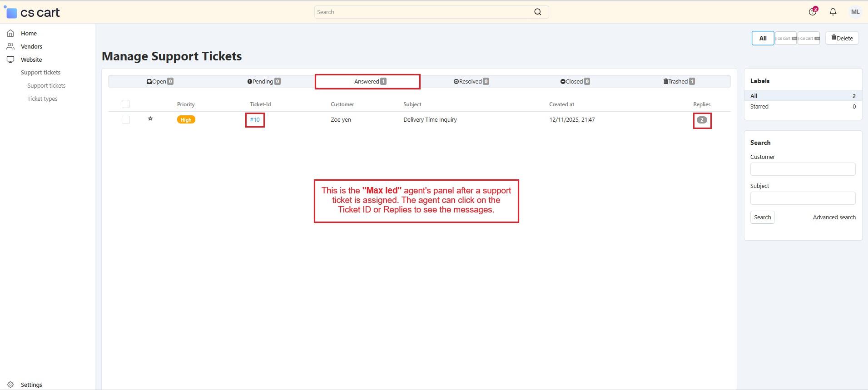Viewport: 868px width, 390px height.
Task: Open ticket #10 link
Action: (255, 120)
